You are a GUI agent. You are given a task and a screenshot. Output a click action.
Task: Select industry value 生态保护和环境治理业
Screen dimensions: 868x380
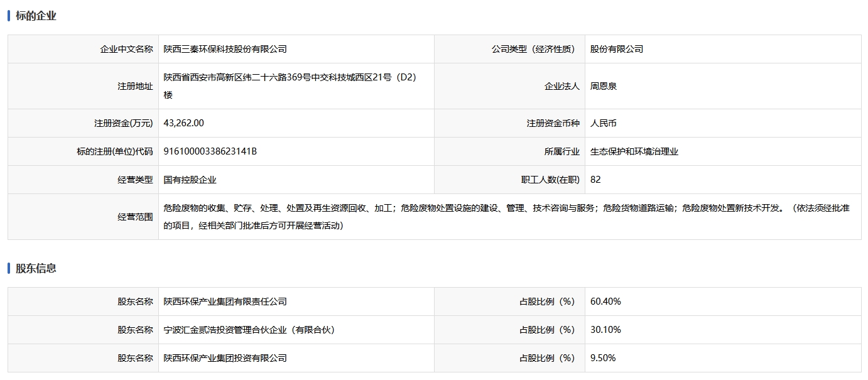click(634, 151)
